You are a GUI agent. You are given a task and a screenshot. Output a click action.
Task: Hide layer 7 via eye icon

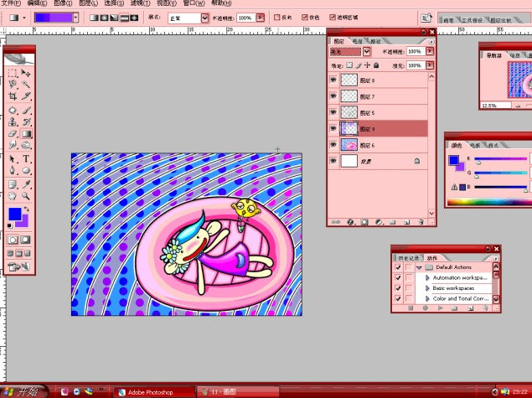click(333, 96)
